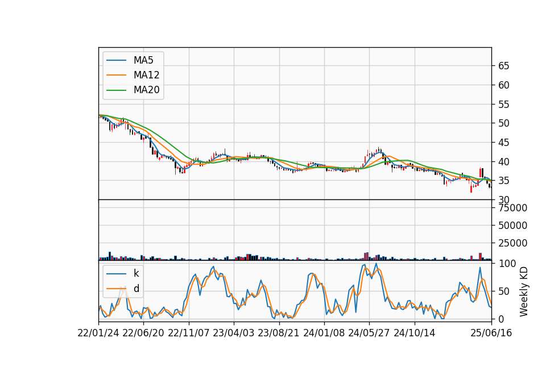Image resolution: width=546 pixels, height=392 pixels.
Task: Click the k legend label in KD panel
Action: pos(136,273)
